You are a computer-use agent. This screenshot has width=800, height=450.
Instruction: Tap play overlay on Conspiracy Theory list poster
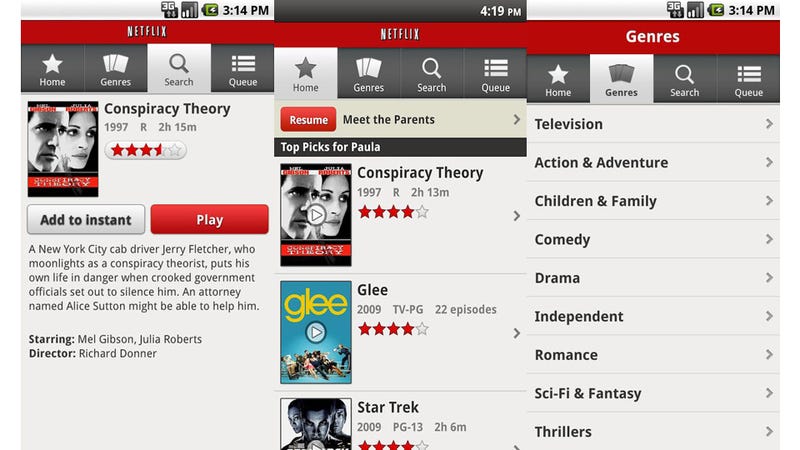[316, 215]
